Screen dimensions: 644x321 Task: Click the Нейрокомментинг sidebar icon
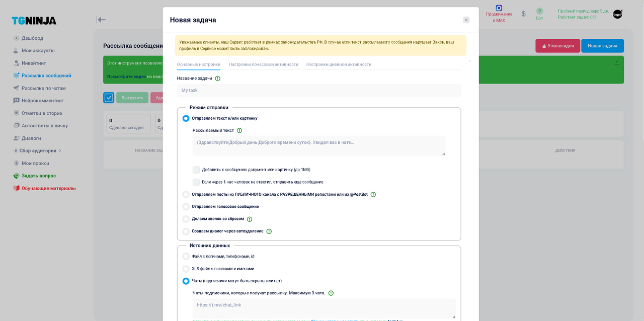[x=16, y=101]
